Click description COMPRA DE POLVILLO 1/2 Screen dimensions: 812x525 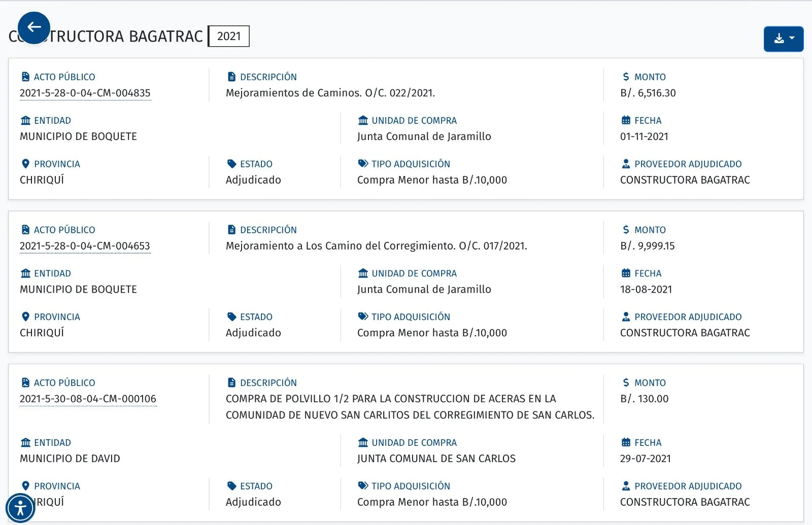[410, 407]
